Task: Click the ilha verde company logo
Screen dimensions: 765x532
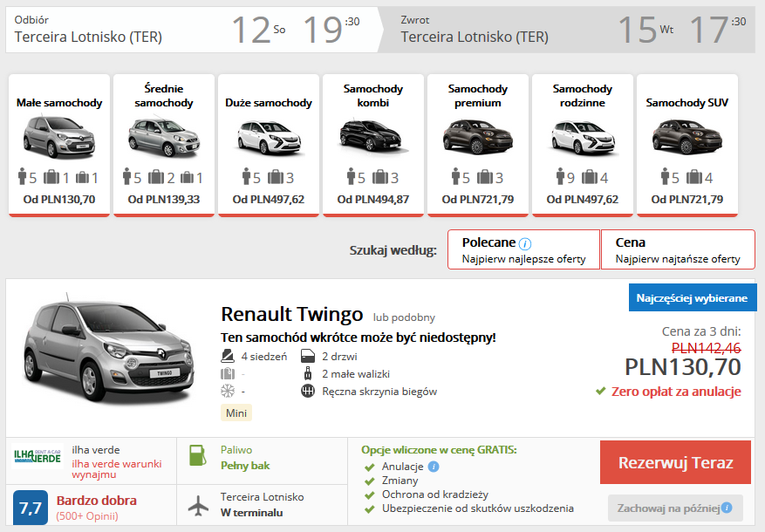Action: pos(38,456)
